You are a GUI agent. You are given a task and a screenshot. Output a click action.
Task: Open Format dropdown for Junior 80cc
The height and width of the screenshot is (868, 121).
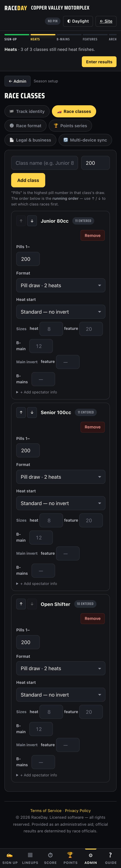pyautogui.click(x=61, y=285)
